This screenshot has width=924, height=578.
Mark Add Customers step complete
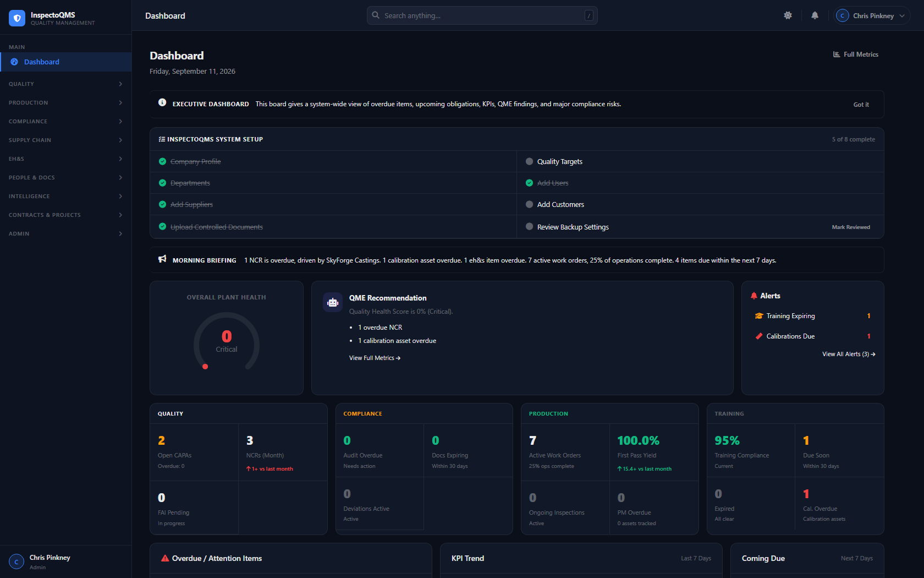[529, 204]
